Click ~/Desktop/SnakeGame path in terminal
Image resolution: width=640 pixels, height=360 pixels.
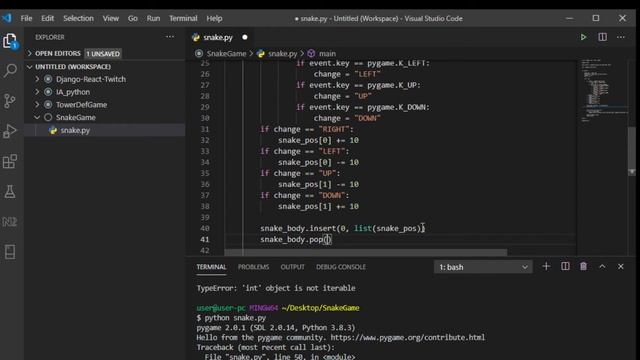(320, 308)
